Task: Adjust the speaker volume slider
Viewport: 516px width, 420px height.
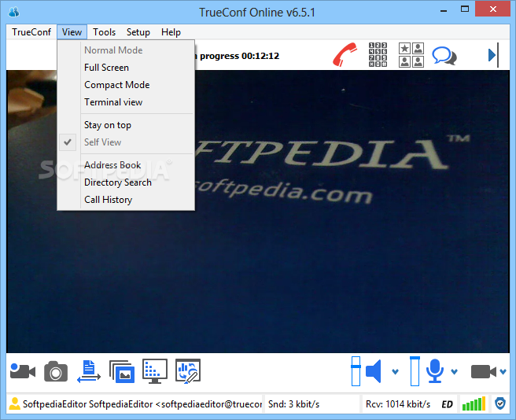Action: [356, 371]
